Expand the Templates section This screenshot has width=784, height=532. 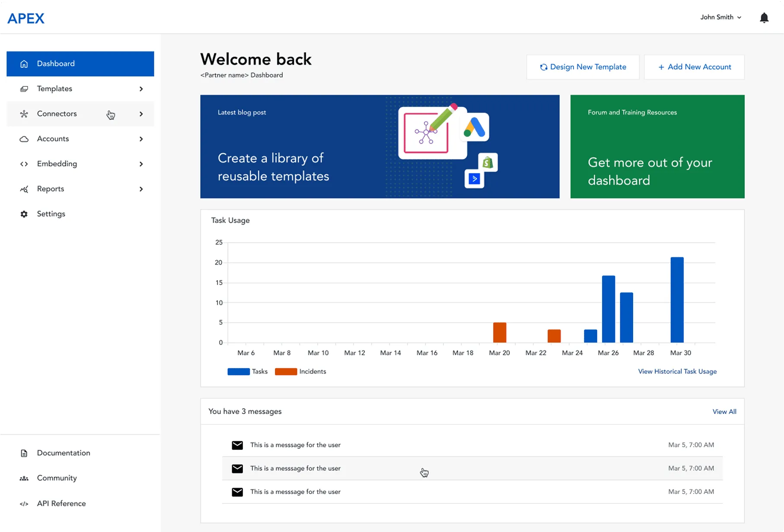(x=141, y=89)
